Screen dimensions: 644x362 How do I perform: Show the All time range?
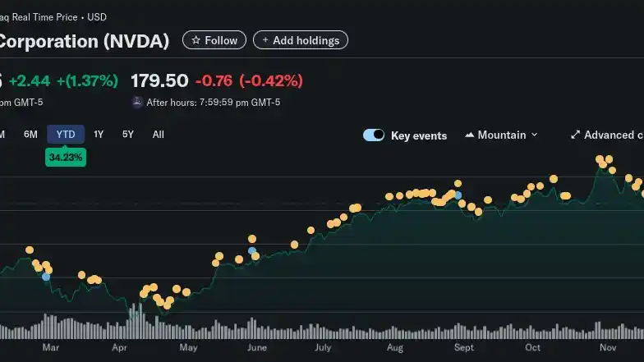(158, 134)
